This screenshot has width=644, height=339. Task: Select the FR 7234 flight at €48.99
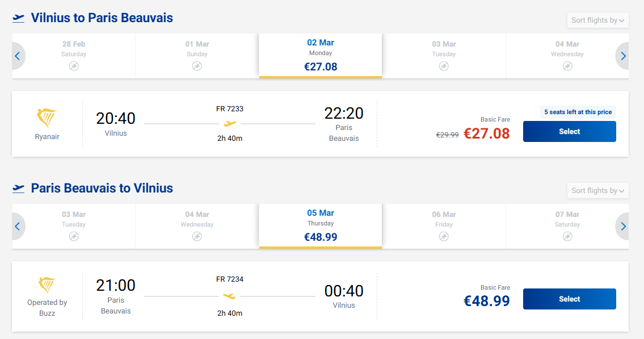click(x=569, y=299)
